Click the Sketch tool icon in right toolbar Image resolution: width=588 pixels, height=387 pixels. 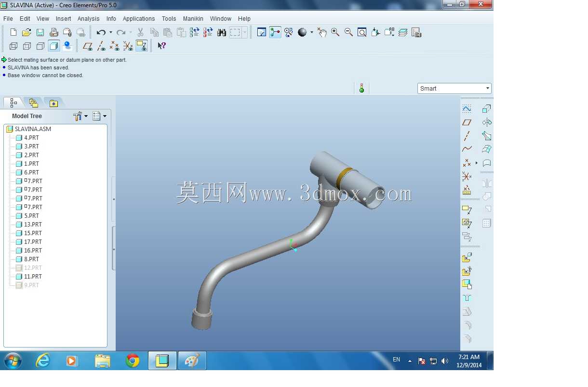pyautogui.click(x=467, y=109)
